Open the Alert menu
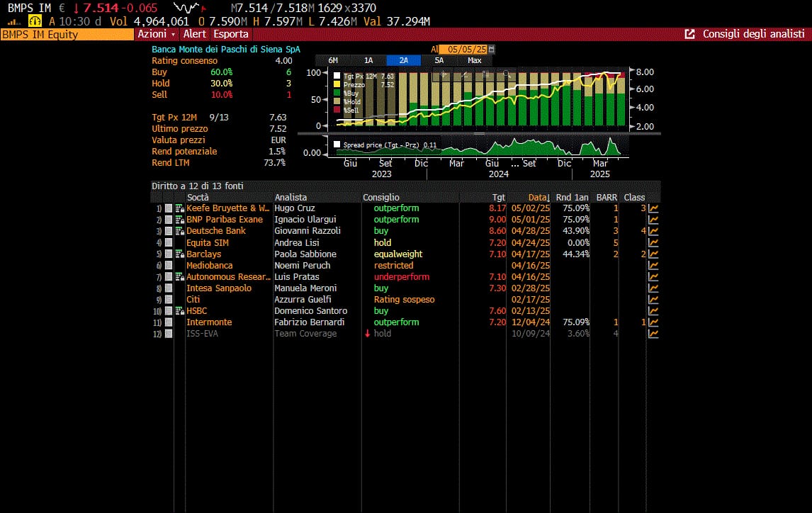 (195, 34)
